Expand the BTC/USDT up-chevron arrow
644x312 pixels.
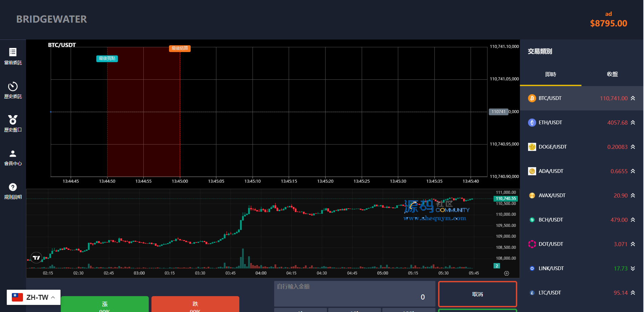pyautogui.click(x=633, y=98)
